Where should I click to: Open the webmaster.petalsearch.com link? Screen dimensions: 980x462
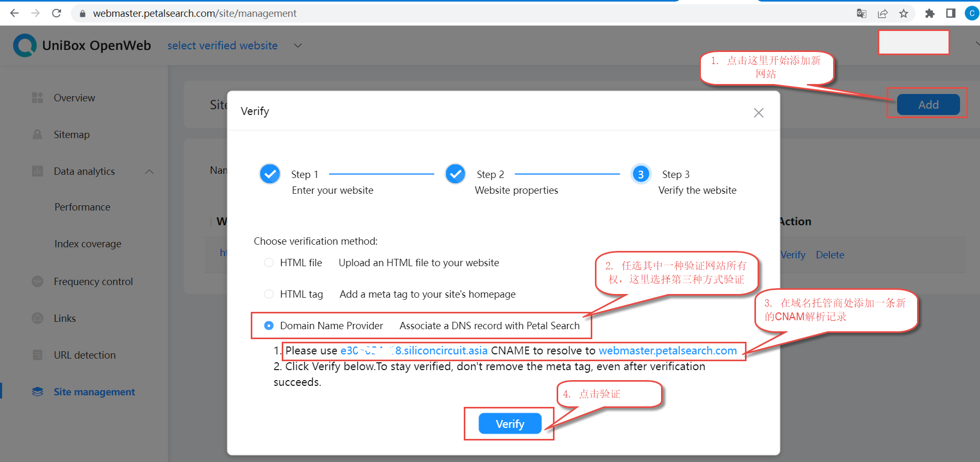point(668,351)
